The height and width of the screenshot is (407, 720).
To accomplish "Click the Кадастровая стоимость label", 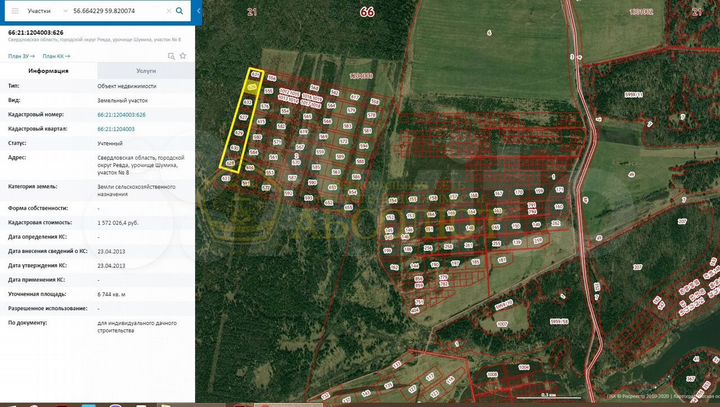I will pyautogui.click(x=40, y=222).
